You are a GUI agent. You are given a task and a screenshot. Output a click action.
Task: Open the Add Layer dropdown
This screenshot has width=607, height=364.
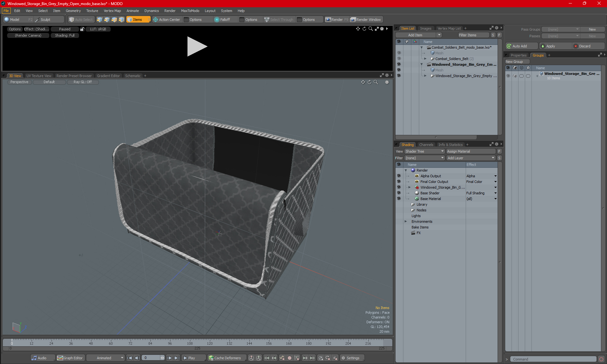pos(471,158)
